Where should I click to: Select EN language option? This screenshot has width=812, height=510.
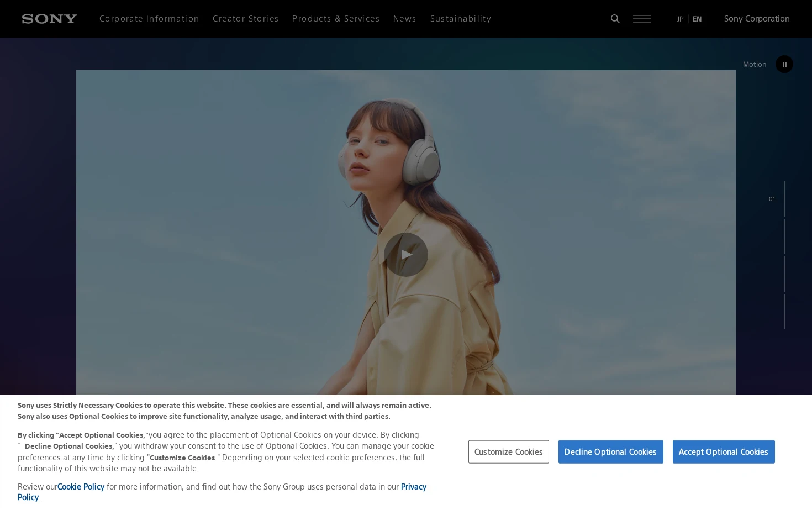pyautogui.click(x=697, y=19)
